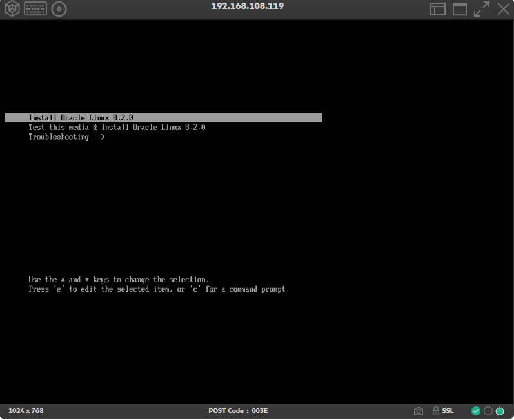
Task: Select Install Oracle Linux 8.2.0 entry
Action: point(163,118)
